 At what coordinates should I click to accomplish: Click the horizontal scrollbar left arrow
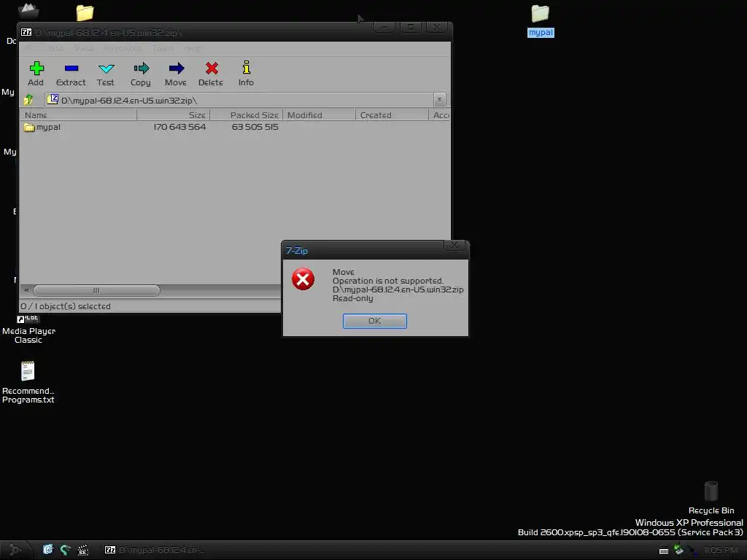click(26, 290)
